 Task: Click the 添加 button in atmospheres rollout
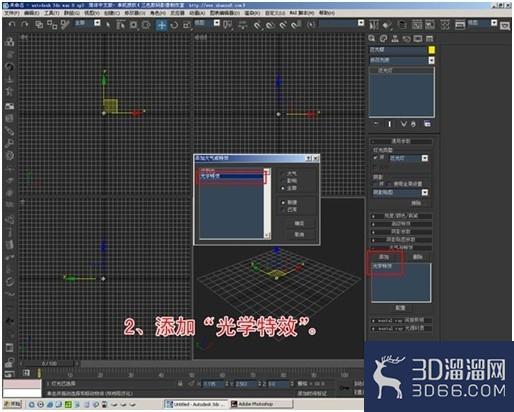pos(384,257)
